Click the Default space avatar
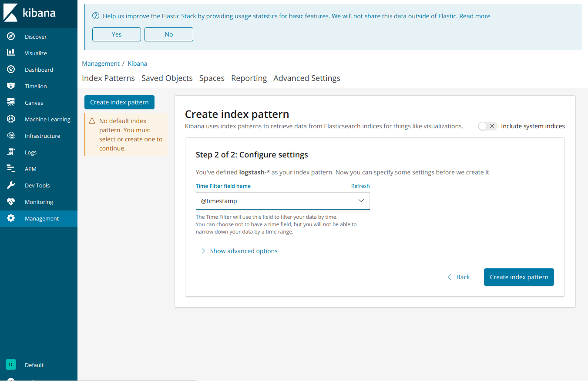The width and height of the screenshot is (588, 381). [10, 364]
